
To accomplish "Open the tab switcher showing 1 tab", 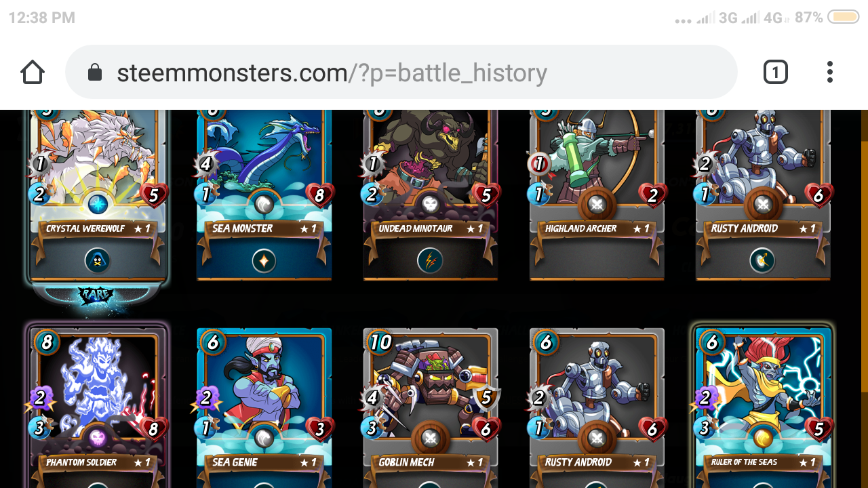I will [775, 72].
